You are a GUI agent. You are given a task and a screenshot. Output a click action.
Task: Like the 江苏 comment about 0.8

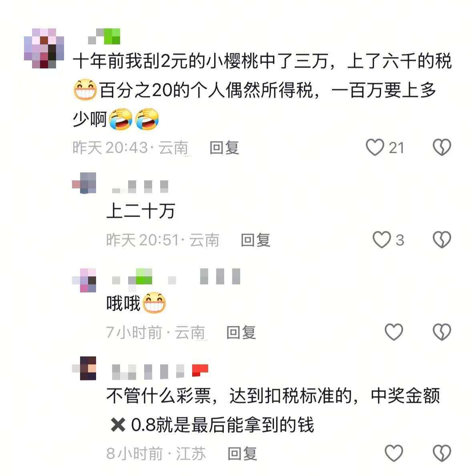(x=394, y=453)
